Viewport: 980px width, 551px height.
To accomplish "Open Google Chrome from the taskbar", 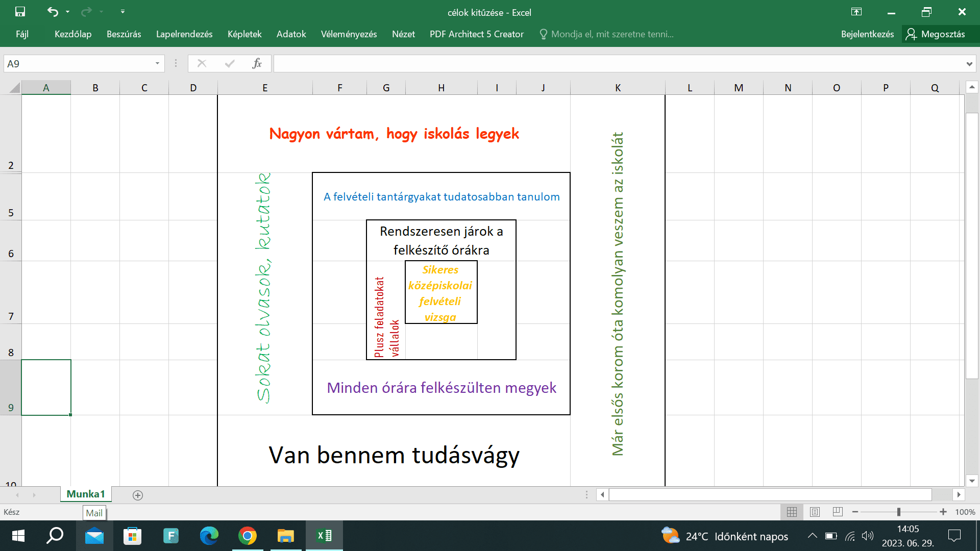I will pyautogui.click(x=248, y=536).
